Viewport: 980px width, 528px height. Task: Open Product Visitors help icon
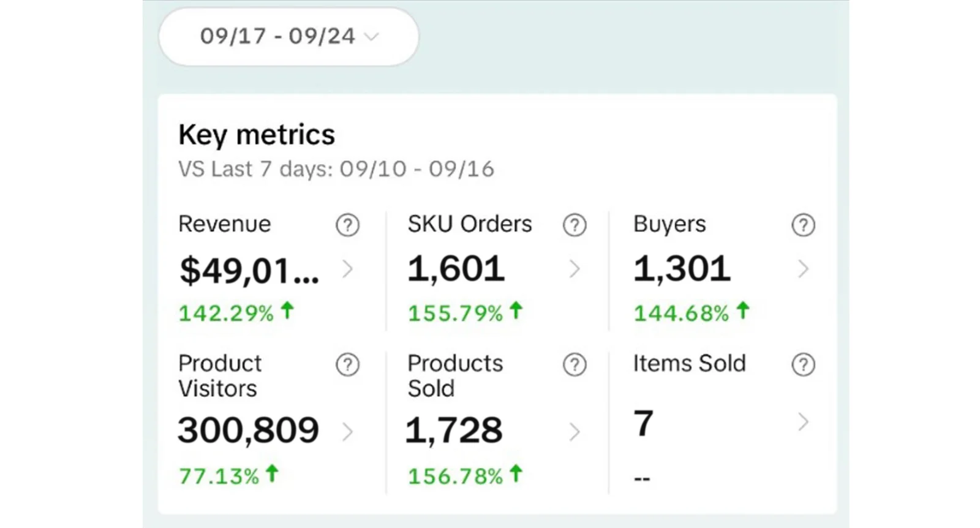coord(347,365)
